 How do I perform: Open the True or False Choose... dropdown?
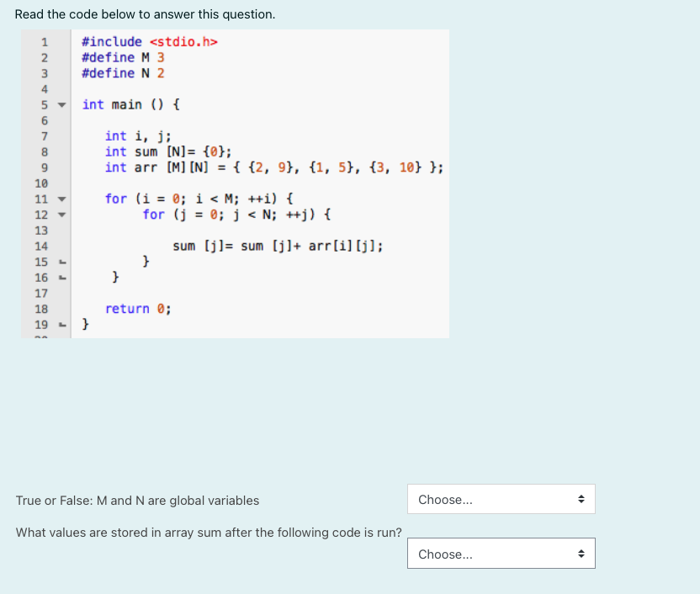point(488,498)
